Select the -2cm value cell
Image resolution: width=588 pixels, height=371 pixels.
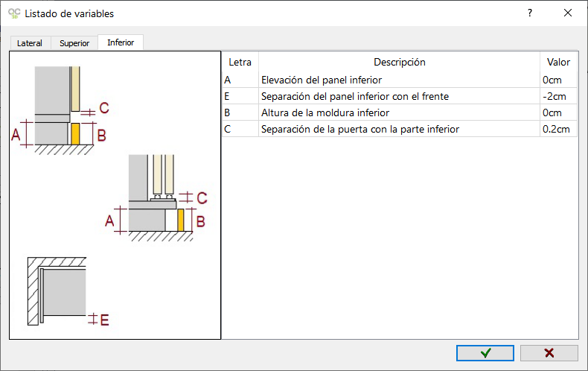(x=558, y=97)
